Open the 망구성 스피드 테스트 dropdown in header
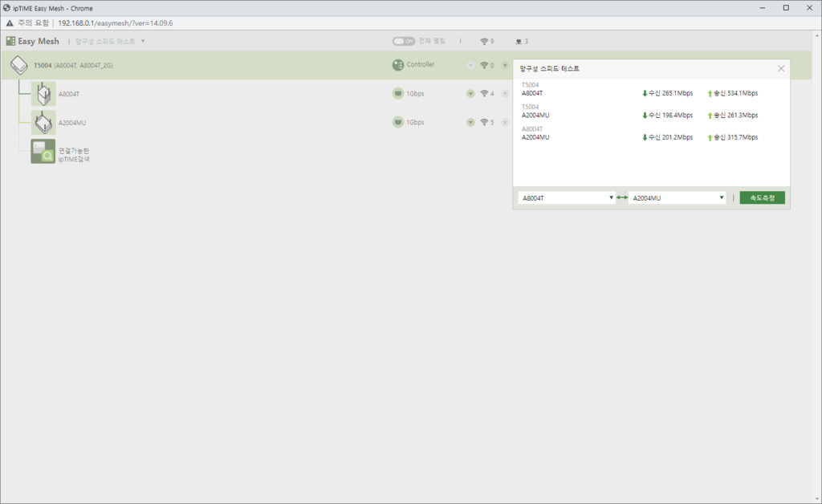The width and height of the screenshot is (822, 504). [110, 42]
